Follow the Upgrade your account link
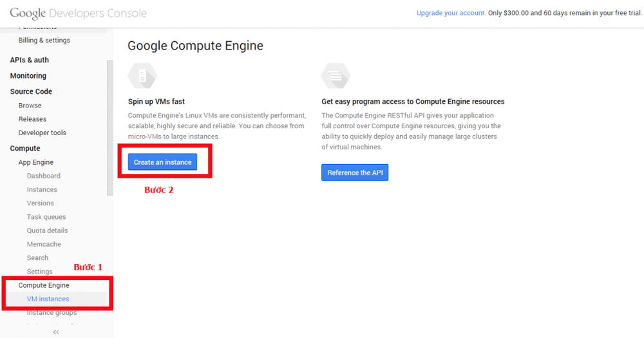The image size is (644, 338). click(x=451, y=13)
